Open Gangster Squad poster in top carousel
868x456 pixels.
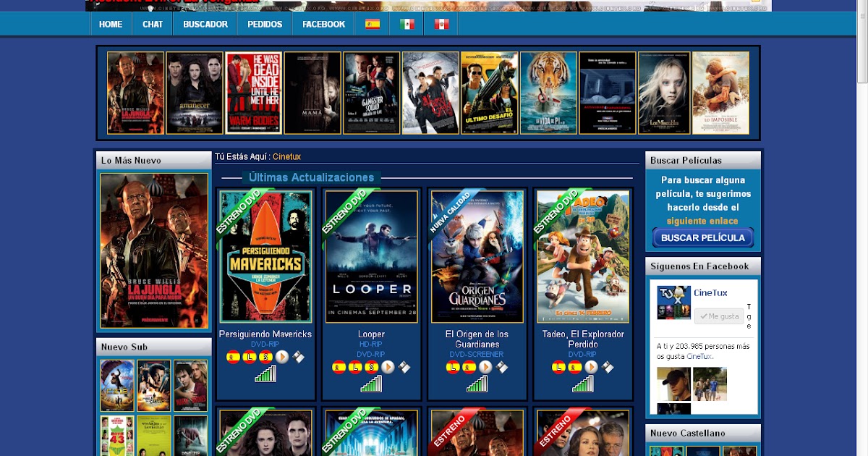pyautogui.click(x=371, y=93)
